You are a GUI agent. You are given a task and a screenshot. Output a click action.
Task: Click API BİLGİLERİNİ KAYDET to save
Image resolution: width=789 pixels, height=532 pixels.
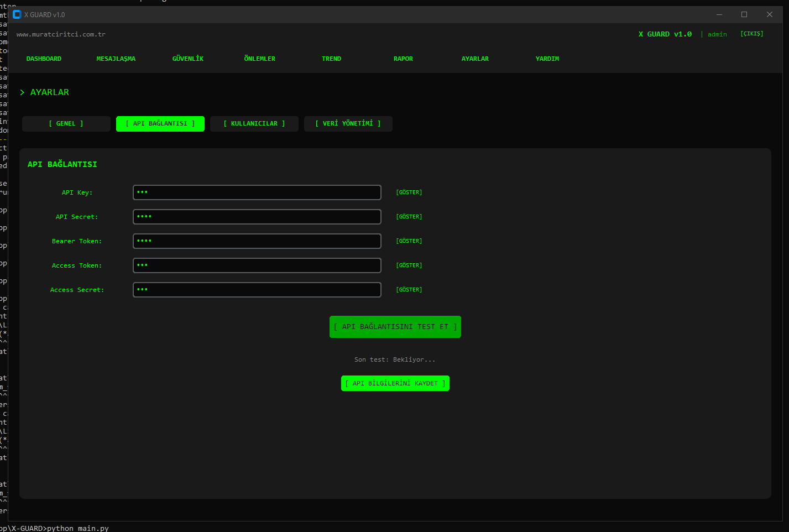(x=395, y=383)
